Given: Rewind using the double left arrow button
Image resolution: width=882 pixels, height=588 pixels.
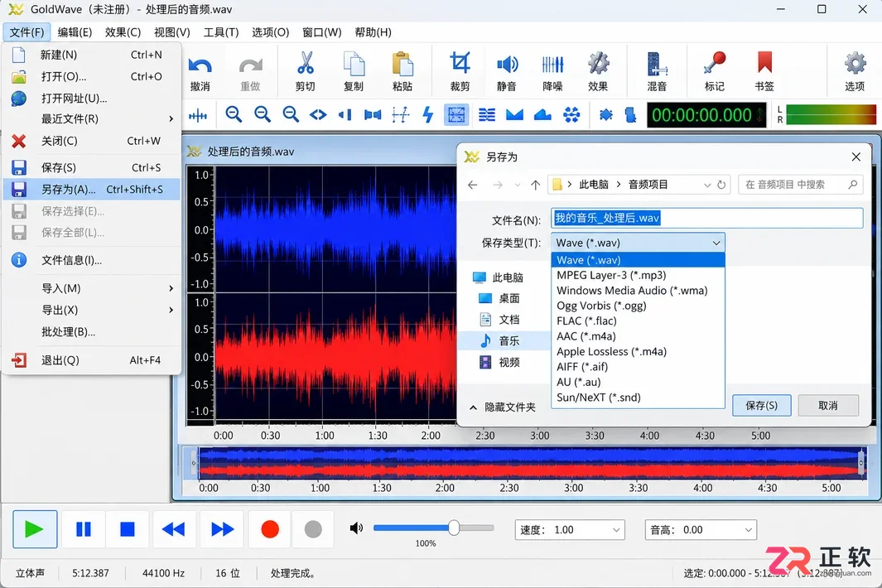Looking at the screenshot, I should click(174, 529).
